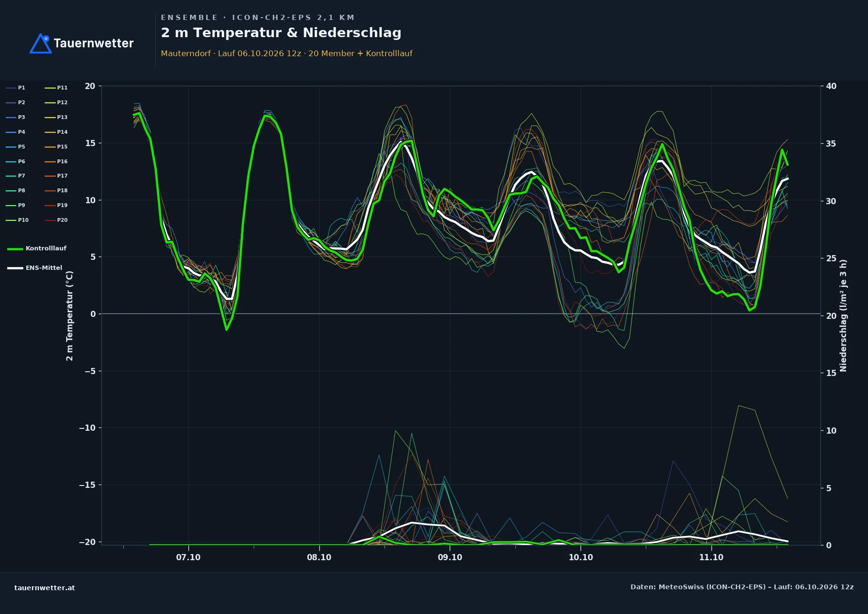
Task: Select the 09.10 date axis label
Action: click(450, 557)
